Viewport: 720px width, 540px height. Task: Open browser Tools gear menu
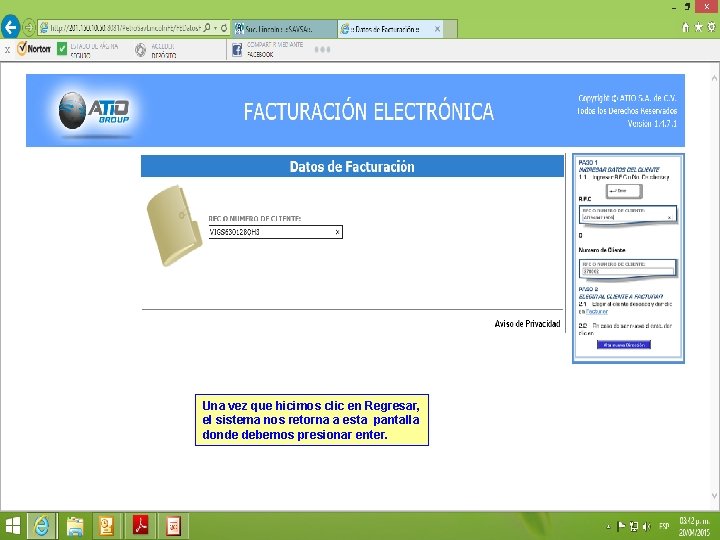pos(711,27)
